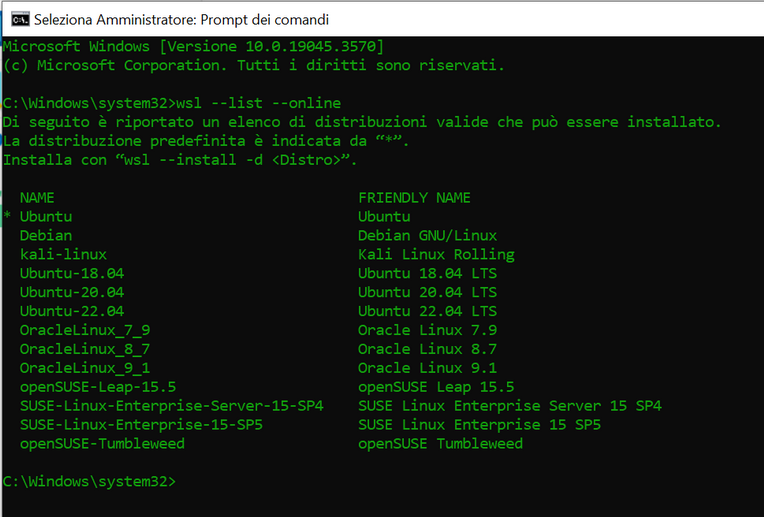The height and width of the screenshot is (517, 764).
Task: Click on 'Debian' in the NAME column
Action: (x=46, y=236)
